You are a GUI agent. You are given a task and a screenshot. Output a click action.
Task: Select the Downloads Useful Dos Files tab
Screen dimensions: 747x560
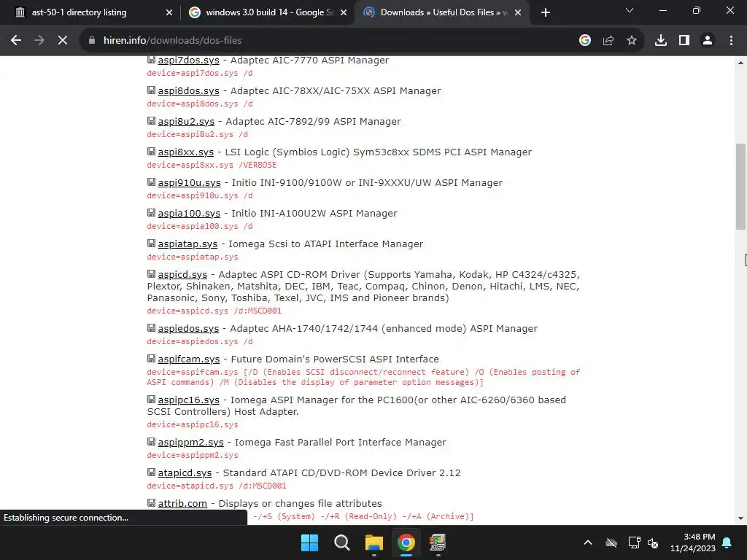(x=444, y=12)
